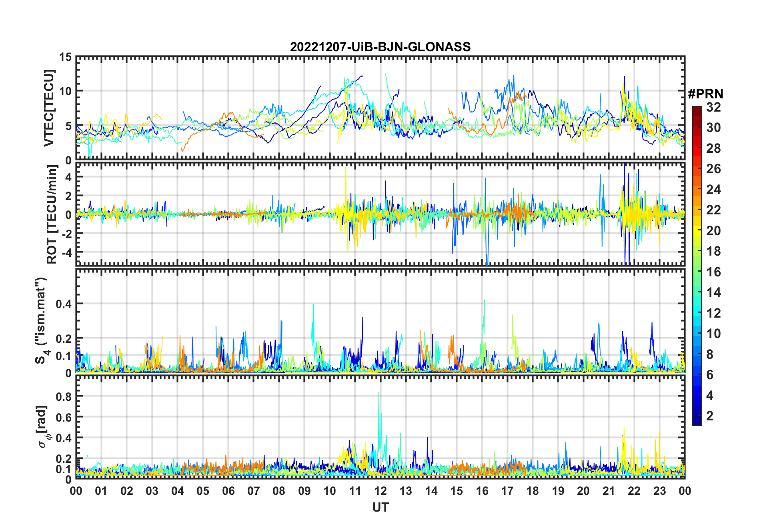Viewport: 761px width, 532px height.
Task: Select UT axis tick label 19
Action: 558,491
